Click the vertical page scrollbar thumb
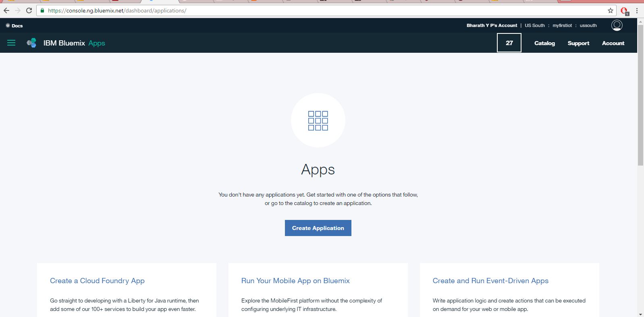 click(x=640, y=95)
